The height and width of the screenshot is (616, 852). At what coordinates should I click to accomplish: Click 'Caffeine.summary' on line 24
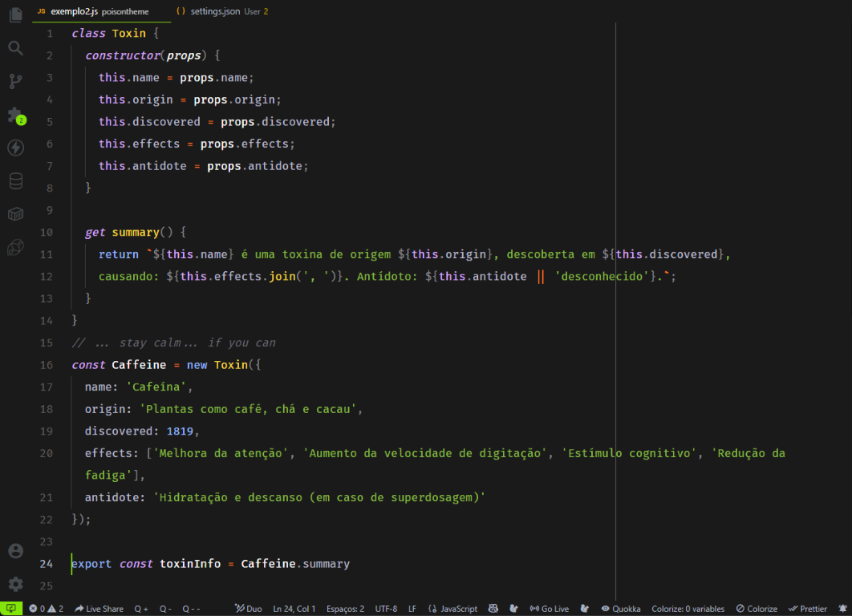pyautogui.click(x=295, y=564)
